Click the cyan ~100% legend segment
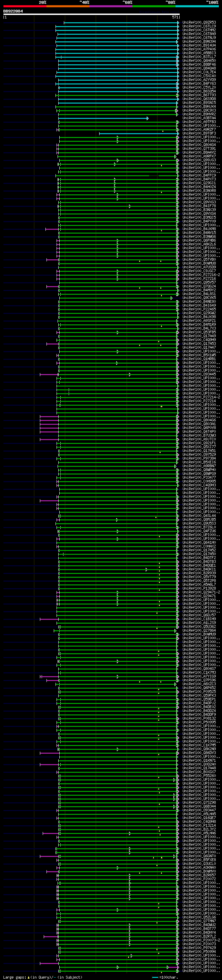 click(197, 6)
